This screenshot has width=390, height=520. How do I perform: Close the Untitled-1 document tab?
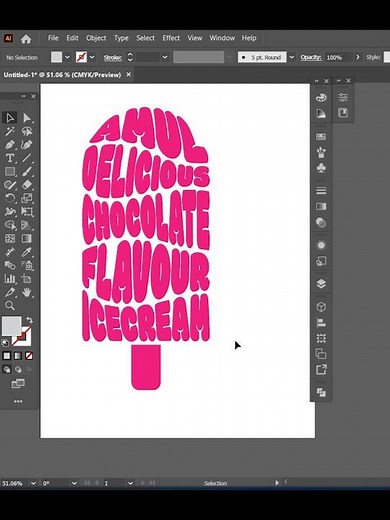pos(129,75)
